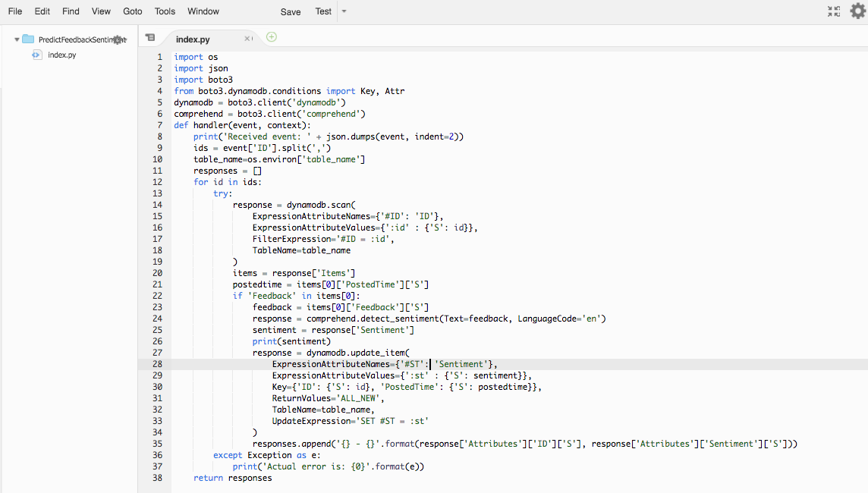Open the File menu
The height and width of the screenshot is (493, 868).
pos(15,11)
